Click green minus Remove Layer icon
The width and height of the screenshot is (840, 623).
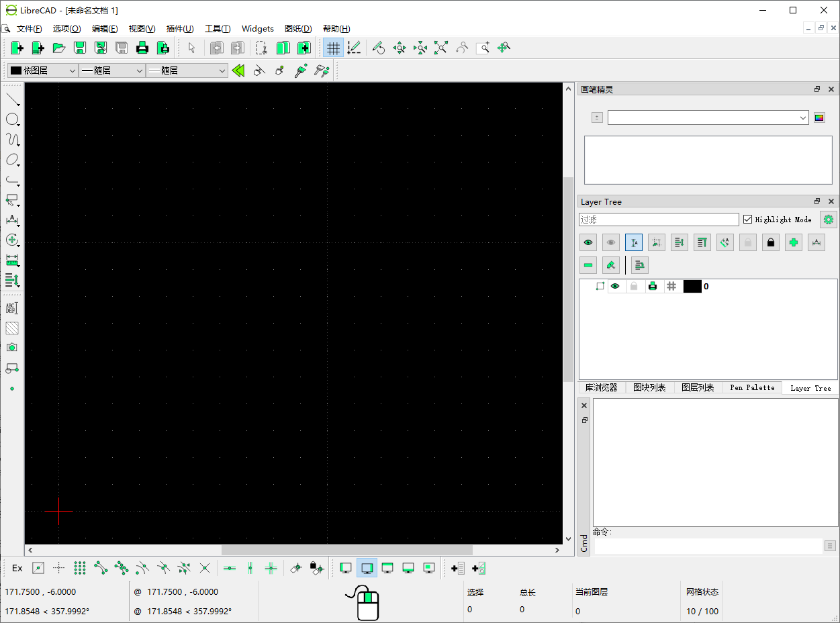pyautogui.click(x=589, y=265)
